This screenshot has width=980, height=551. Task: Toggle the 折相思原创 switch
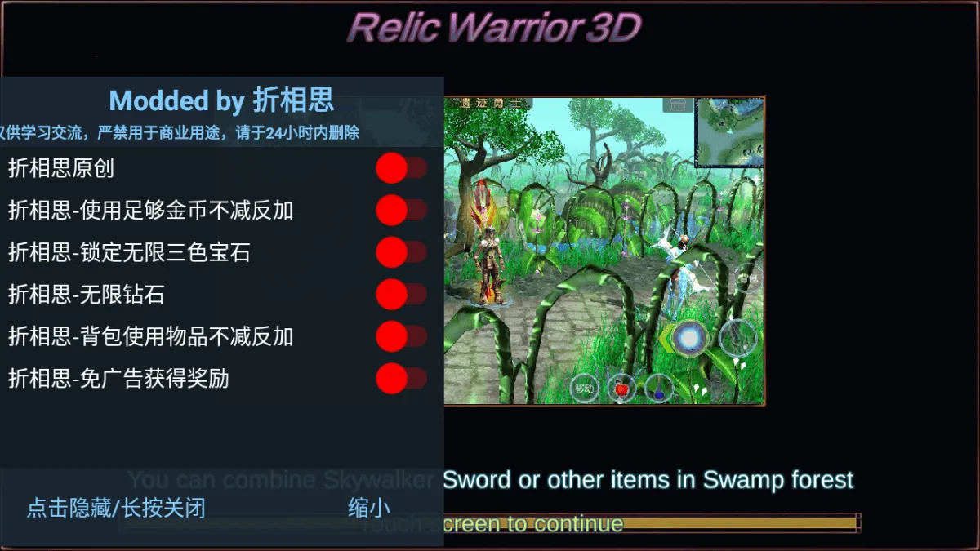[401, 168]
